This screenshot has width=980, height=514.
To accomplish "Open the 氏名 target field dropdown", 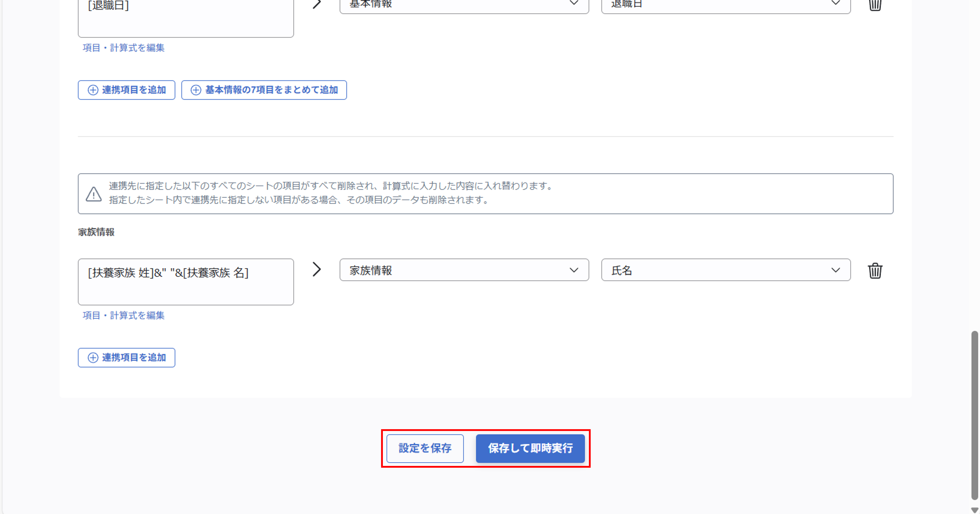I will coord(725,270).
